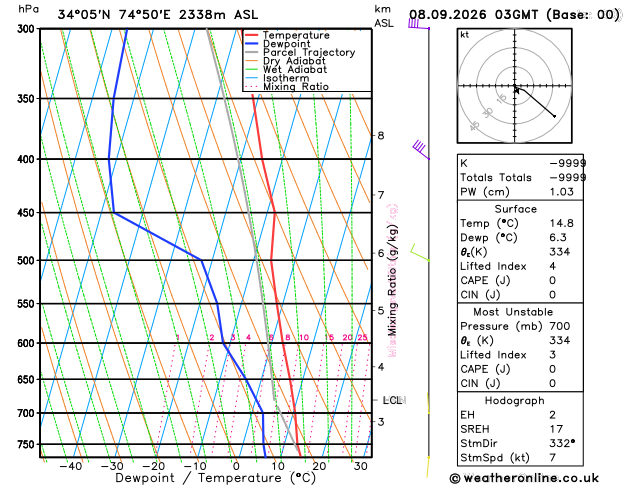Click the hodograph storm motion arrow marker
629x486 pixels.
point(517,91)
